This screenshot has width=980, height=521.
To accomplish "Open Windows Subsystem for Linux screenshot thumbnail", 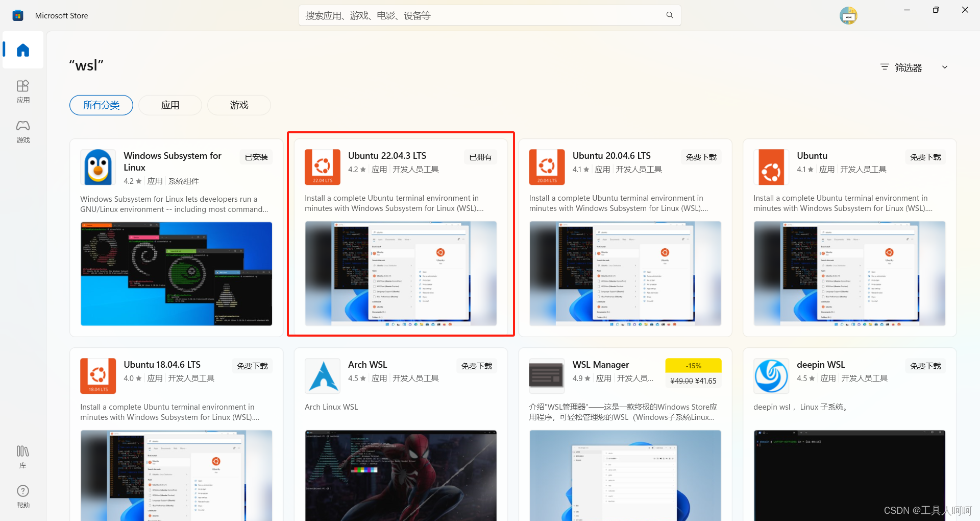I will click(176, 274).
